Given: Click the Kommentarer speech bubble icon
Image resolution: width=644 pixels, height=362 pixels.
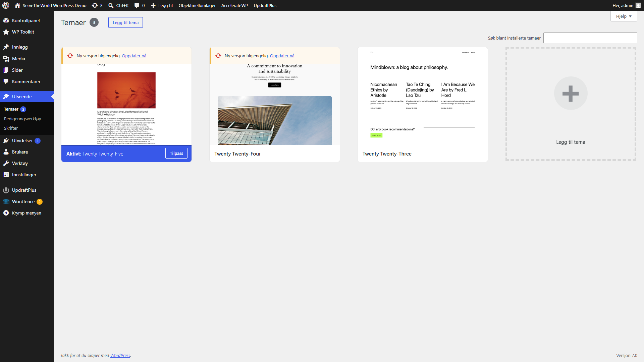Looking at the screenshot, I should point(6,81).
